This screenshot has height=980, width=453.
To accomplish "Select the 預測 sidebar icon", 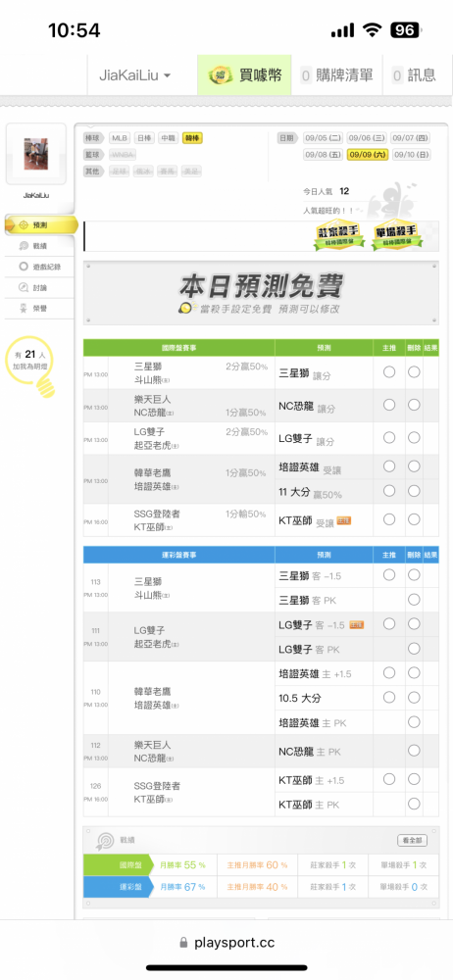I will 24,225.
